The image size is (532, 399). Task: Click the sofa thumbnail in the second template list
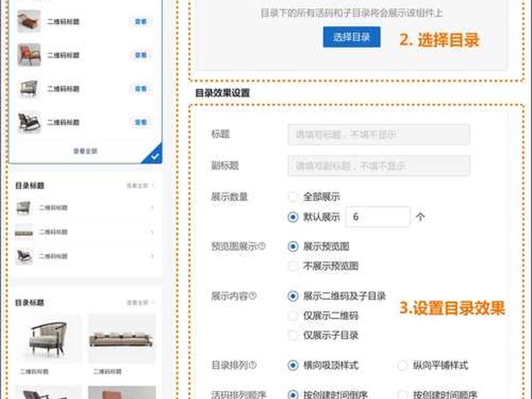(x=24, y=232)
